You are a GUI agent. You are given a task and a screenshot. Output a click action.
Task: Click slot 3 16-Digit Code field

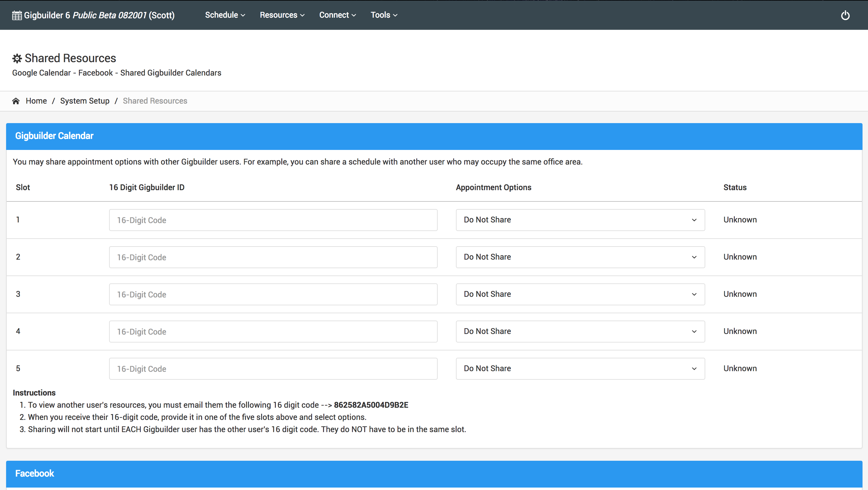[273, 294]
